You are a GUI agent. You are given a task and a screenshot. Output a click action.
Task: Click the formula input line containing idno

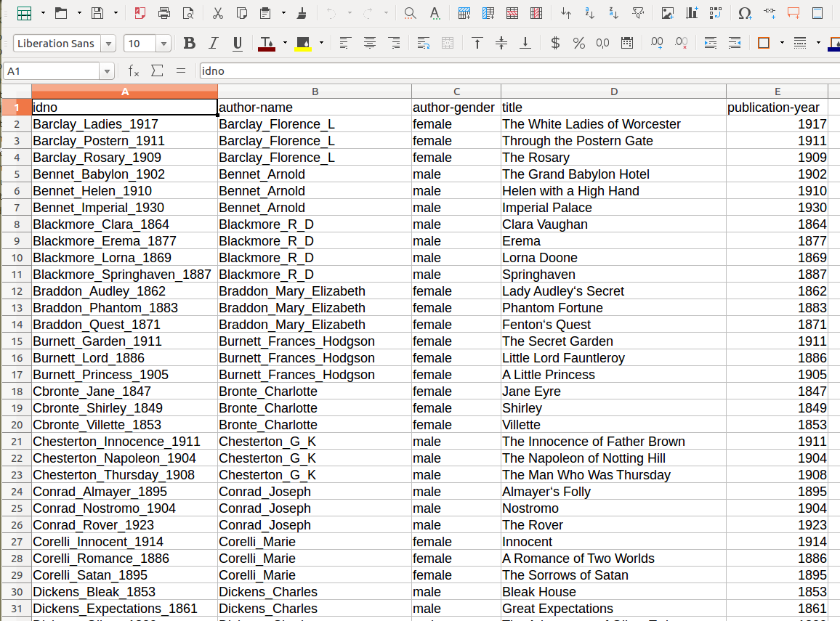[509, 71]
